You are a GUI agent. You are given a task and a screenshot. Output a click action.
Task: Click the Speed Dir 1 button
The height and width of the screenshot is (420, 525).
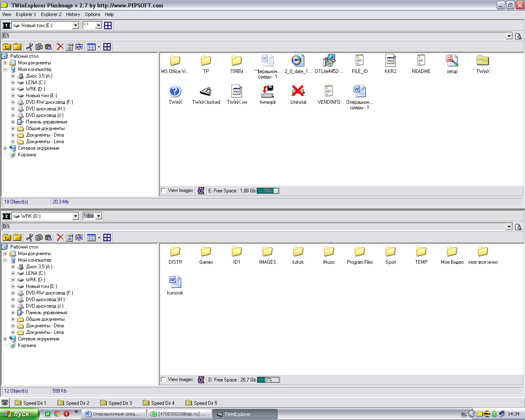pyautogui.click(x=31, y=403)
